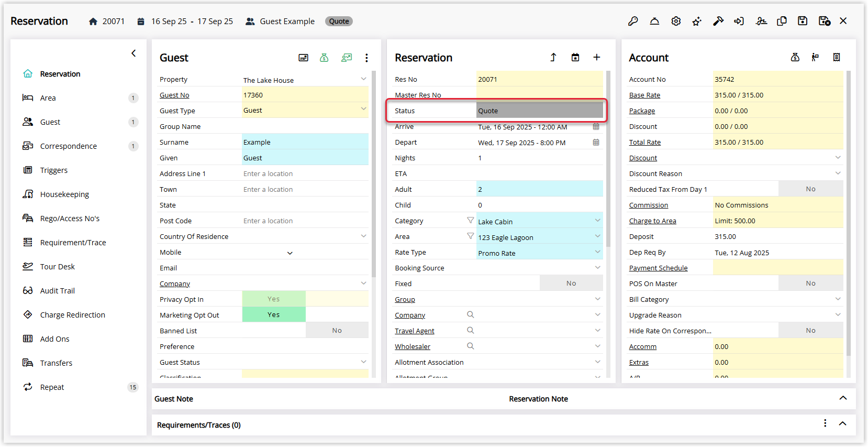868x447 pixels.
Task: Toggle Reduced Tax From Day 1 switch
Action: [810, 189]
